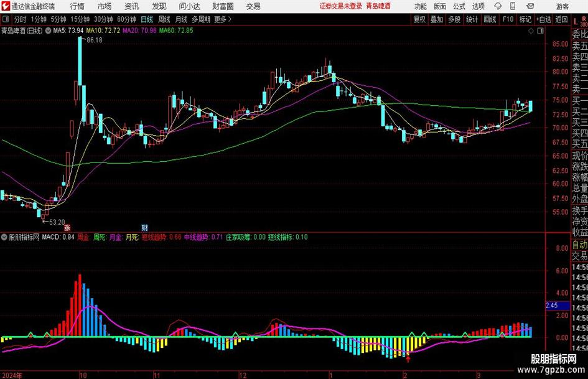Click the MA20: 70.96 indicator label
Viewport: 588px width, 379px height.
click(139, 30)
